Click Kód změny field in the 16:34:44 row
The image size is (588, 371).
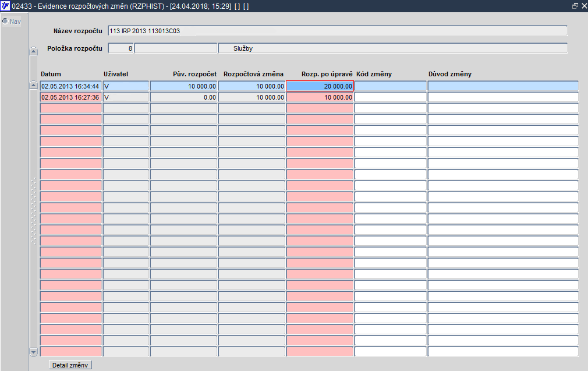(391, 86)
